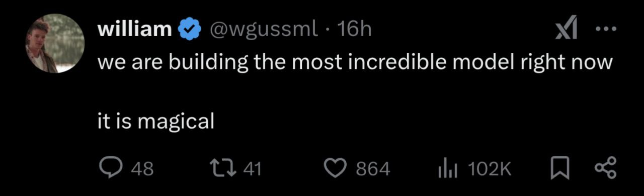This screenshot has height=196, width=644.
Task: Click the share icon
Action: (x=605, y=168)
